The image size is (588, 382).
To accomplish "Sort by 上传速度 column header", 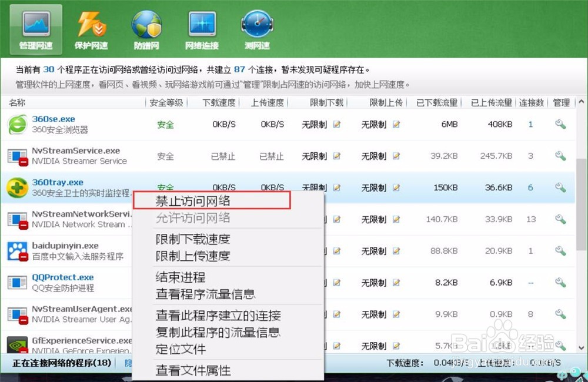I will 267,102.
